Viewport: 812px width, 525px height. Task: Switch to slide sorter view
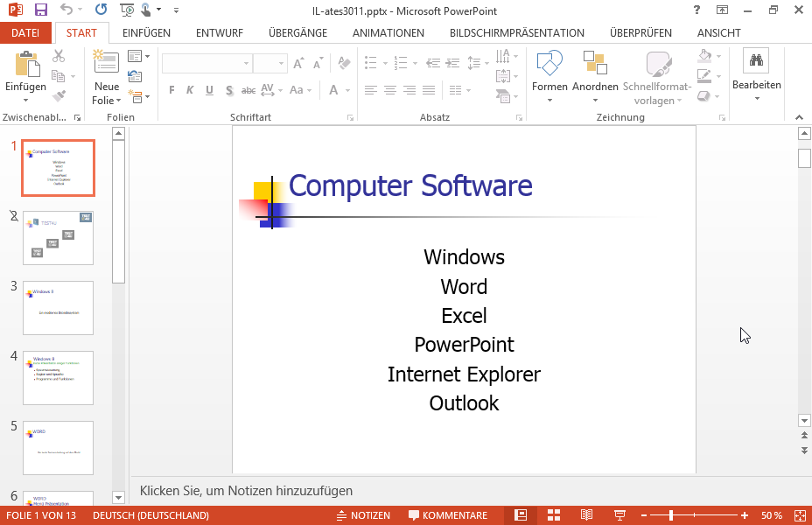(554, 515)
